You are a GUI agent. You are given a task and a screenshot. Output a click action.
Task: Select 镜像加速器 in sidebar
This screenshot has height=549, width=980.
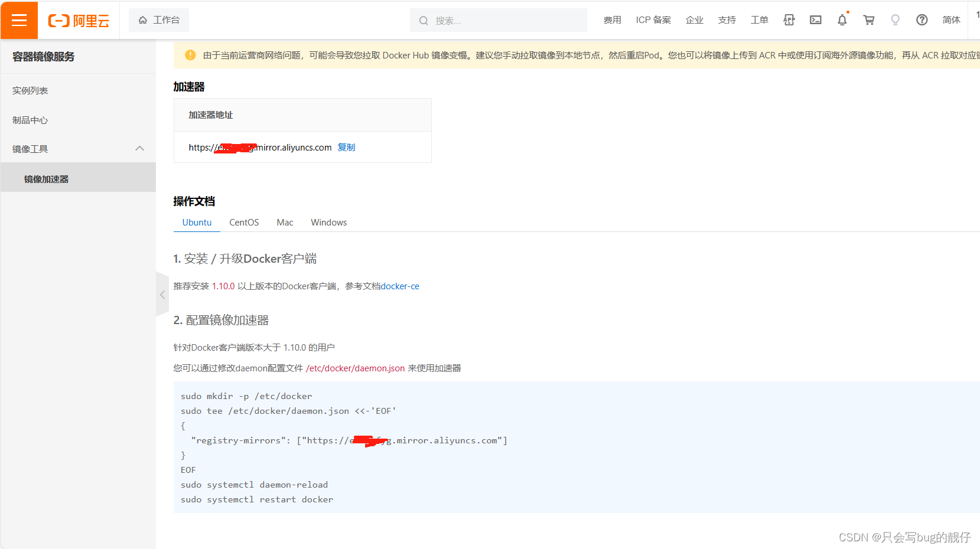tap(78, 178)
